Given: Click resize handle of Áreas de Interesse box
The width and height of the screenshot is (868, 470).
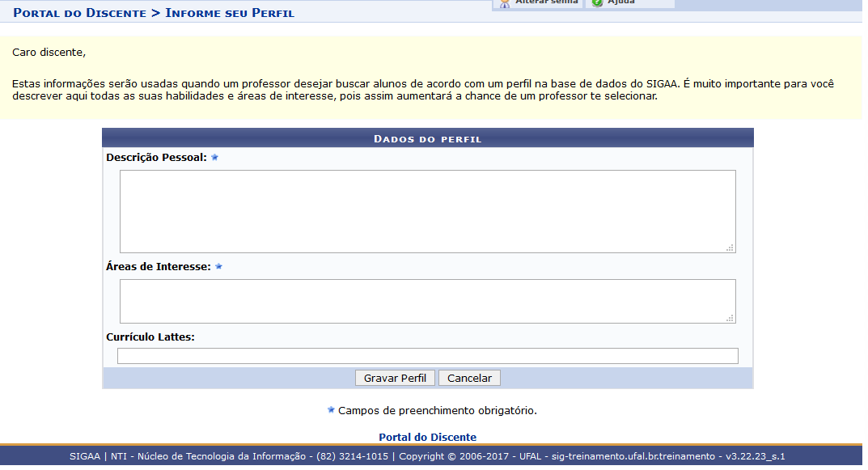Looking at the screenshot, I should 730,318.
